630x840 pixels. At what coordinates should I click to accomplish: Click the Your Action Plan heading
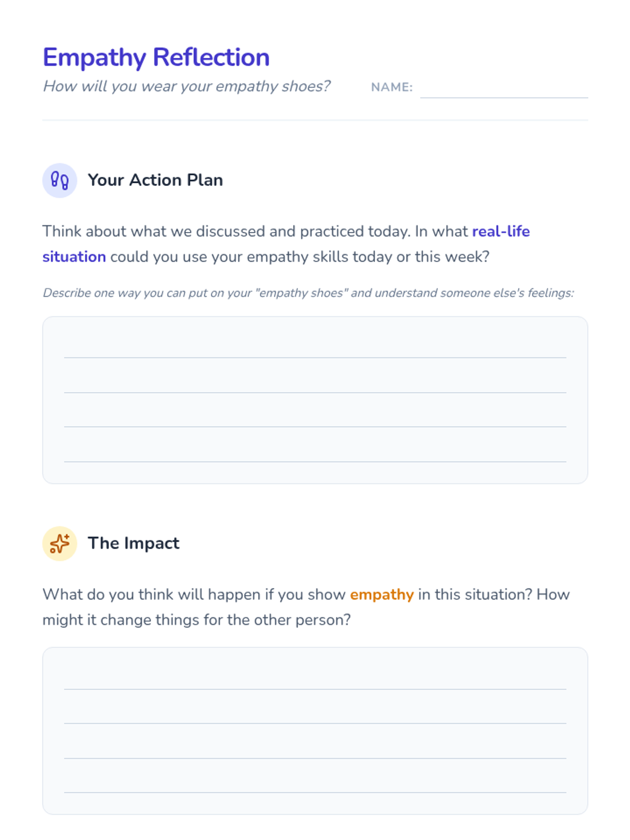point(155,180)
